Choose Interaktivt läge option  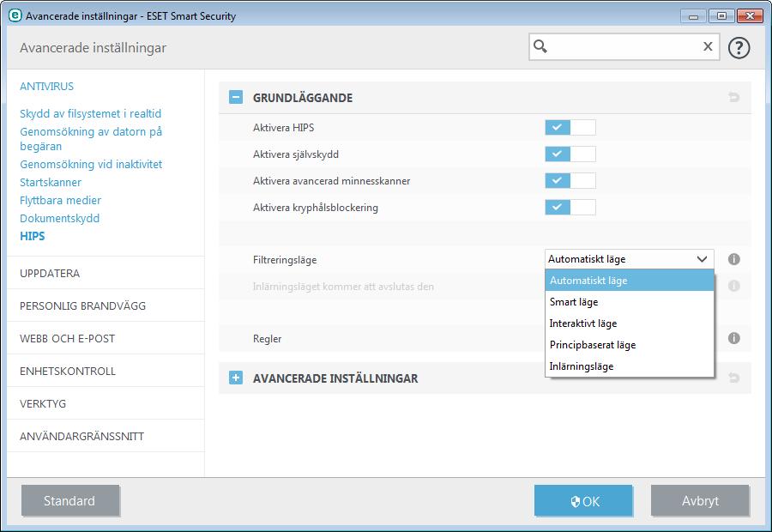pyautogui.click(x=630, y=323)
